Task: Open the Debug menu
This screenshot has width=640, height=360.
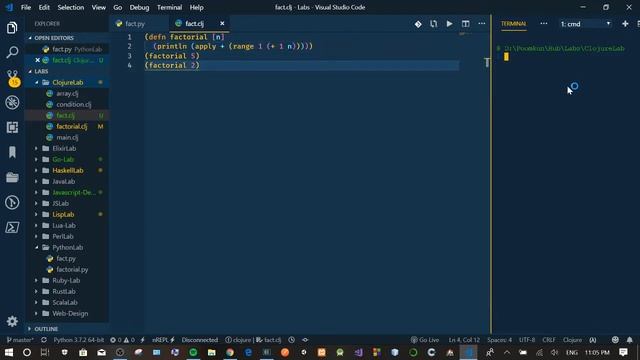Action: [139, 7]
